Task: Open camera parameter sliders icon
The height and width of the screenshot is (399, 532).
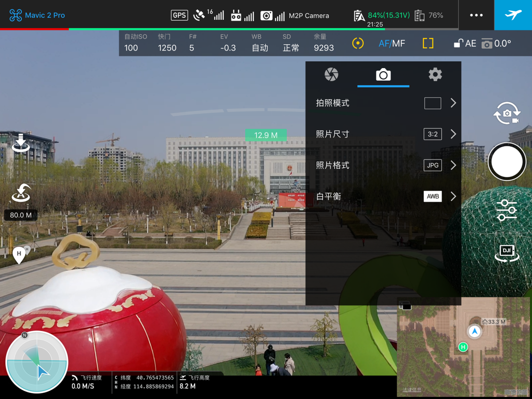Action: tap(507, 210)
